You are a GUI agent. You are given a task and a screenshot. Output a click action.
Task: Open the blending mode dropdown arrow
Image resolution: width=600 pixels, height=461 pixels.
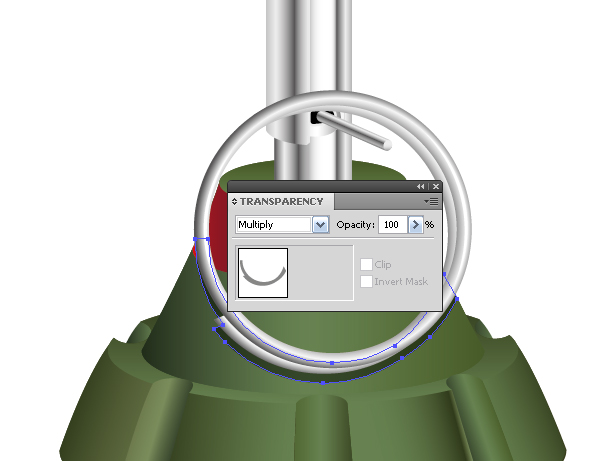[x=320, y=225]
